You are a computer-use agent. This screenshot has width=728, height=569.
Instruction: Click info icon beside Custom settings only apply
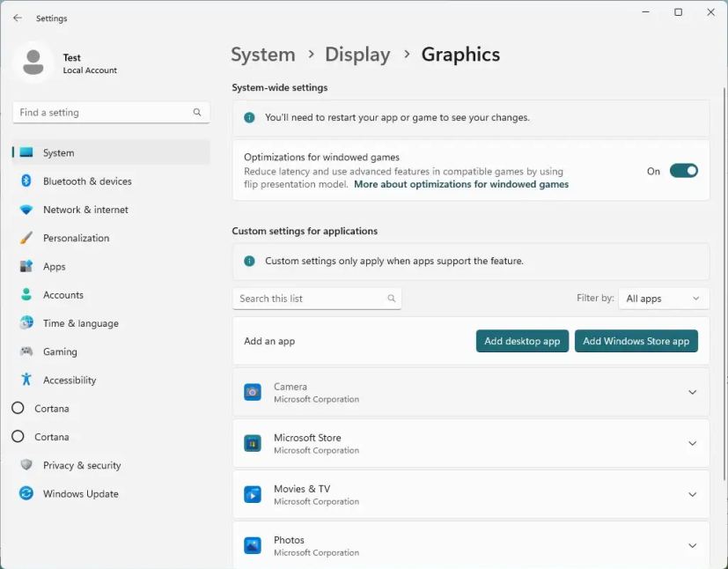[249, 261]
